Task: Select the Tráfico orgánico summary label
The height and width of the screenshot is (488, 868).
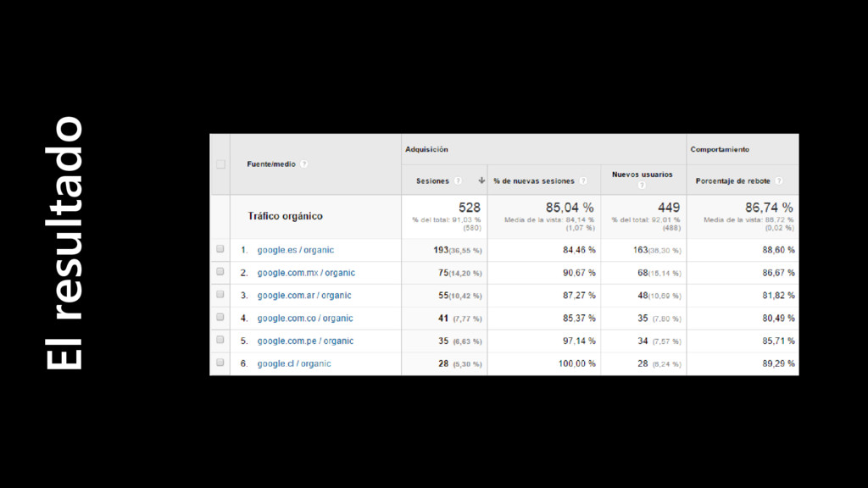Action: click(x=285, y=216)
